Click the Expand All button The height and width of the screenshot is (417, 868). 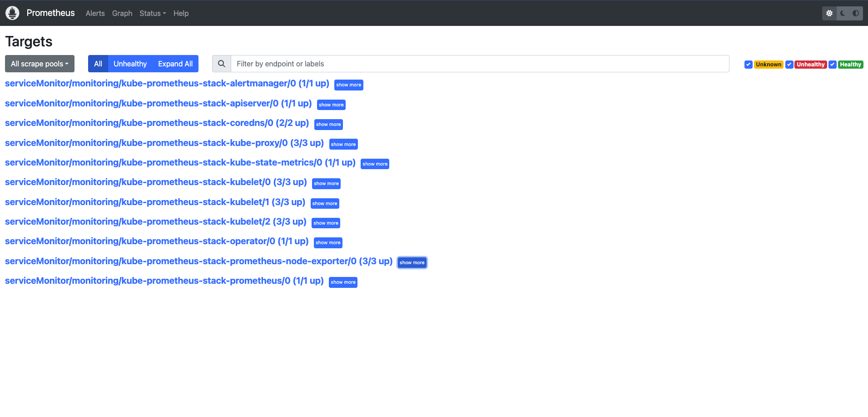pyautogui.click(x=175, y=64)
